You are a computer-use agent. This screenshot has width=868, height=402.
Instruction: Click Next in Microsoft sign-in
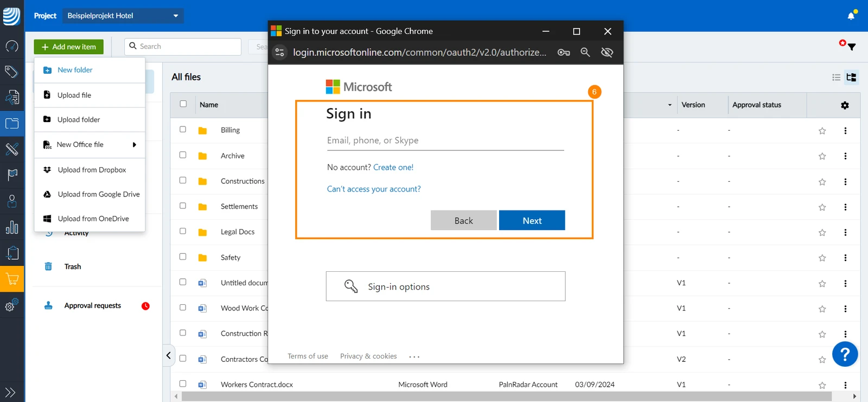pyautogui.click(x=532, y=220)
